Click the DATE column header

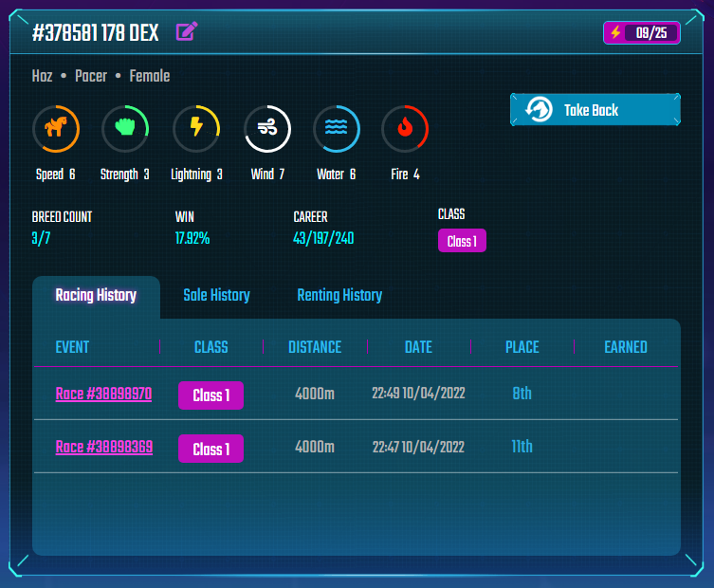click(418, 347)
